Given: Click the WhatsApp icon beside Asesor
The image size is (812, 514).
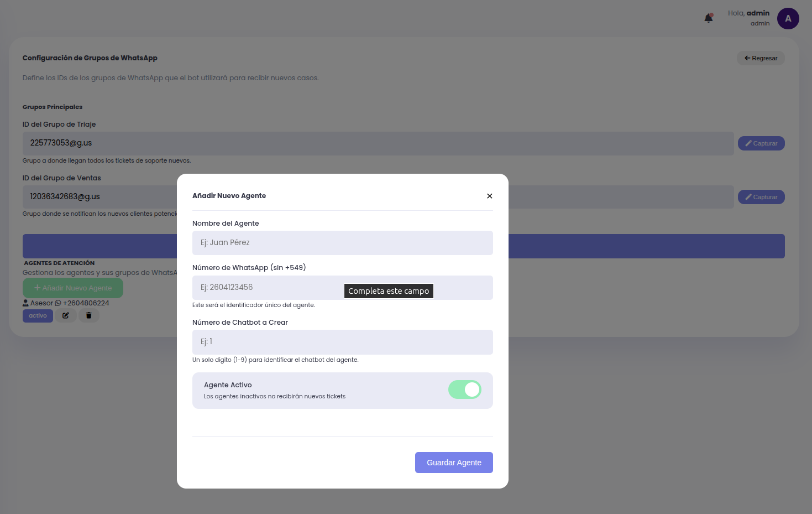Looking at the screenshot, I should click(58, 303).
